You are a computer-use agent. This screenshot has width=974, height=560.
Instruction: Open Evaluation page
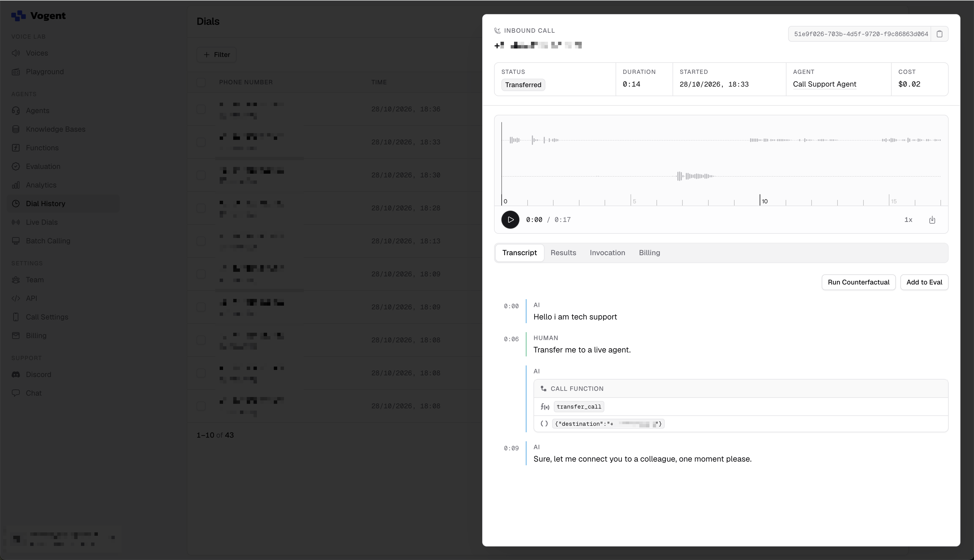(x=36, y=166)
